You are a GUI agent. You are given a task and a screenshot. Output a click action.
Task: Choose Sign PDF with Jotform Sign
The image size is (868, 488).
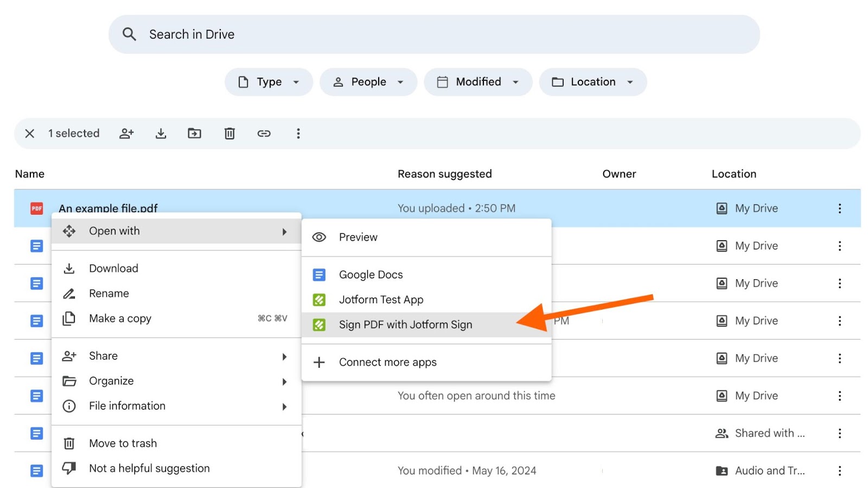point(405,325)
